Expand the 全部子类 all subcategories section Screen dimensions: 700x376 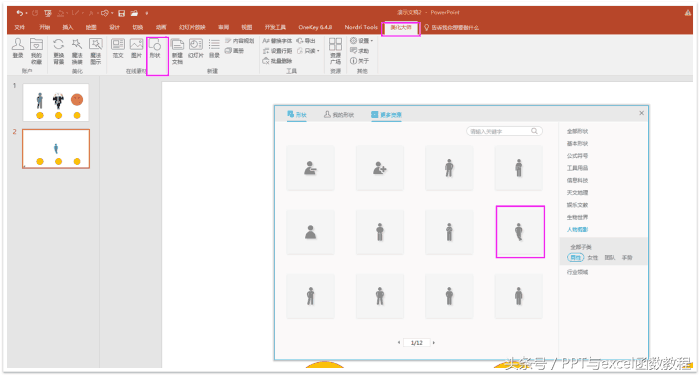pyautogui.click(x=580, y=247)
